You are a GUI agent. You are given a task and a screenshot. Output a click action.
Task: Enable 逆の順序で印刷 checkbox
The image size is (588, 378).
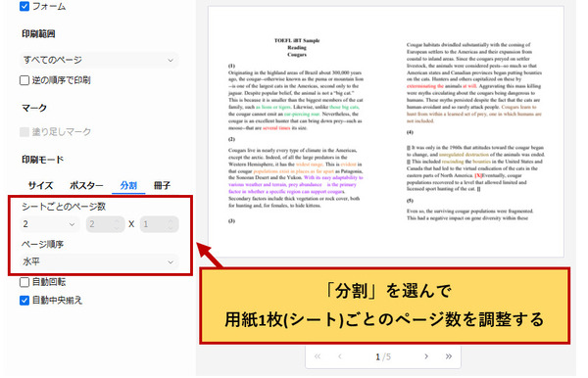tap(24, 80)
